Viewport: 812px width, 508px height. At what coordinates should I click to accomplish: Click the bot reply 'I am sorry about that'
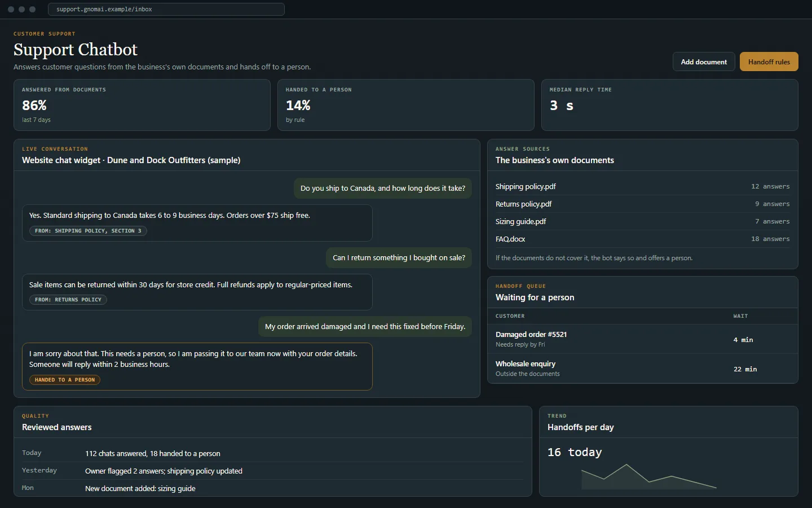197,367
